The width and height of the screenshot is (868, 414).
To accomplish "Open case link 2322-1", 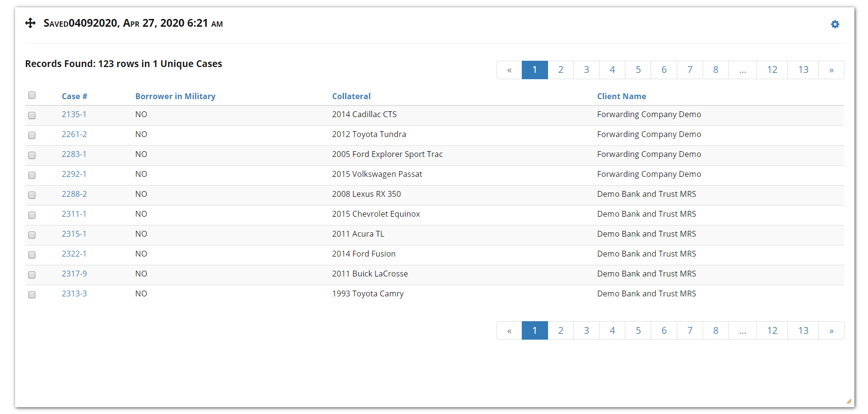I will pyautogui.click(x=74, y=254).
